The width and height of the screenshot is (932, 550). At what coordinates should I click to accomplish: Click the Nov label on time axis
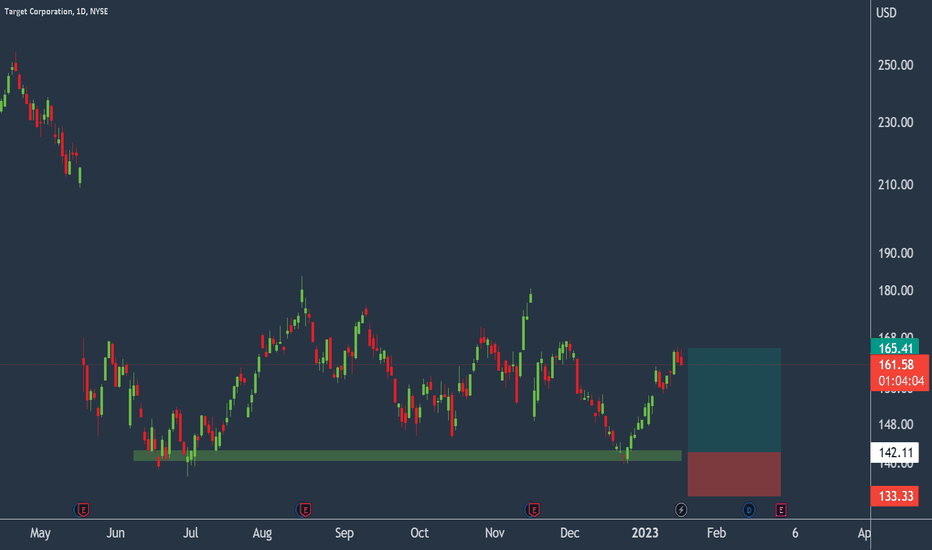[x=495, y=533]
